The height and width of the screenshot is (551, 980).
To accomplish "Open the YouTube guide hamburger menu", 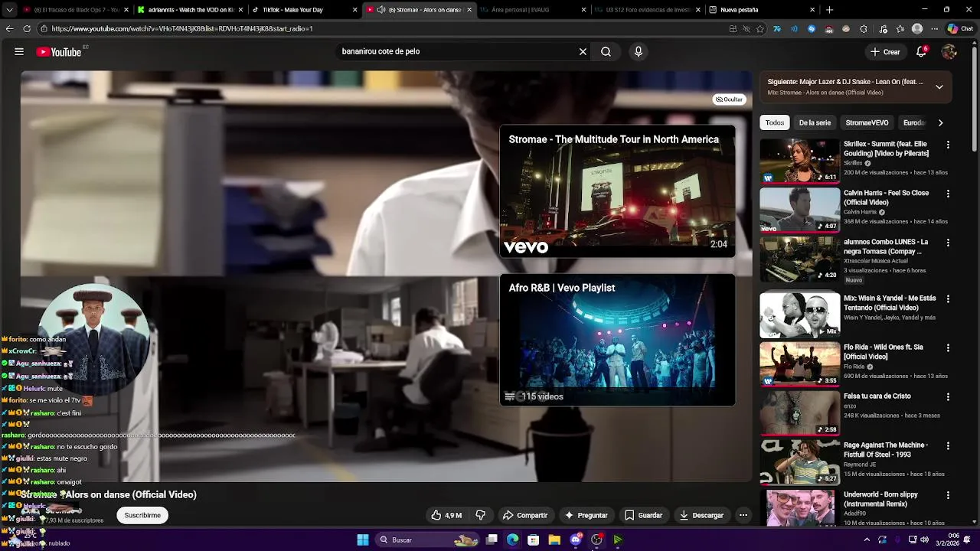I will [19, 52].
